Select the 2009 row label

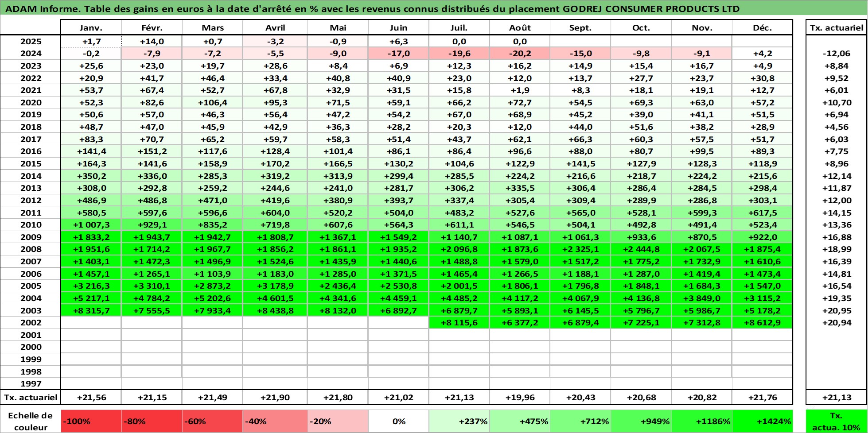31,237
